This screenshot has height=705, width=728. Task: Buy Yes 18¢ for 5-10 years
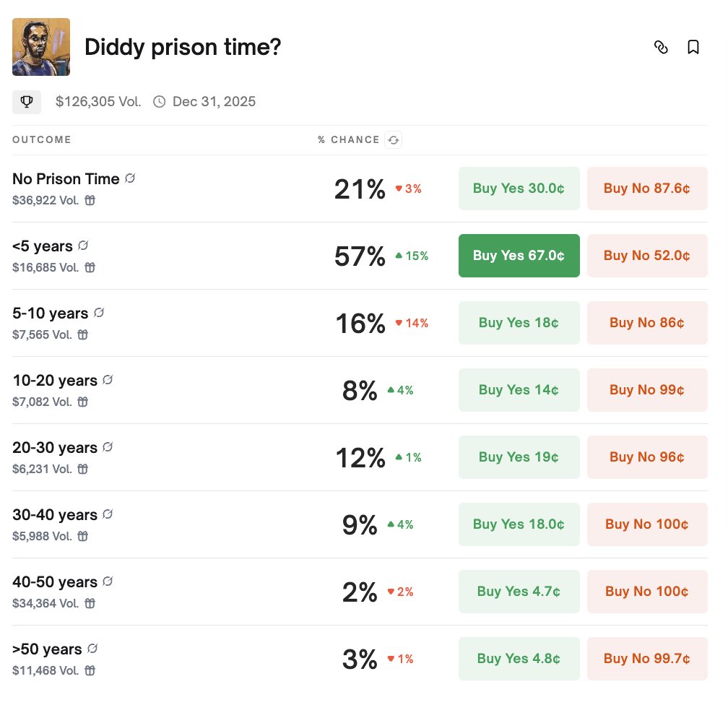tap(519, 323)
